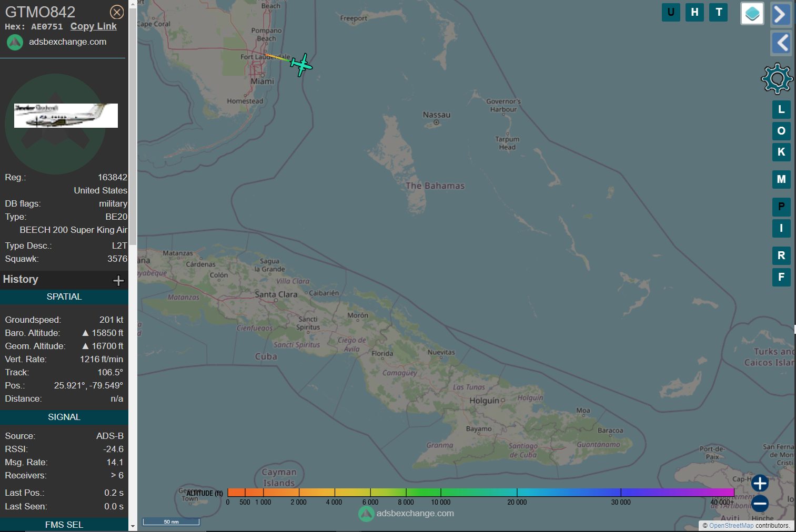Click the SPATIAL section header
The width and height of the screenshot is (796, 532).
pyautogui.click(x=64, y=297)
